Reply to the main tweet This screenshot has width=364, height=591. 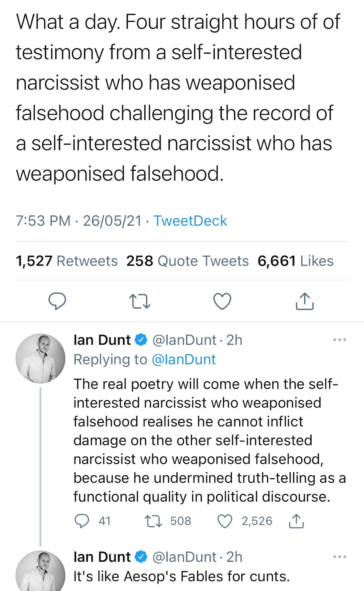coord(57,301)
